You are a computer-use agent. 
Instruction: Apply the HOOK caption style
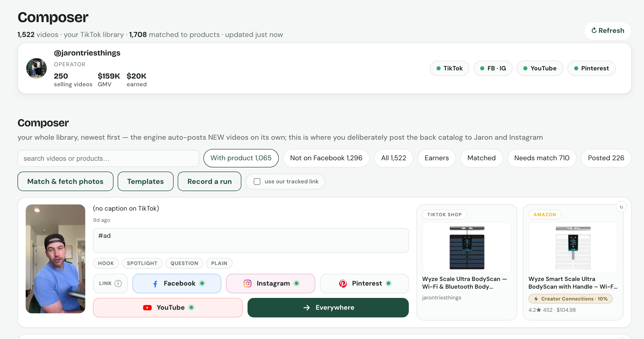click(x=106, y=263)
